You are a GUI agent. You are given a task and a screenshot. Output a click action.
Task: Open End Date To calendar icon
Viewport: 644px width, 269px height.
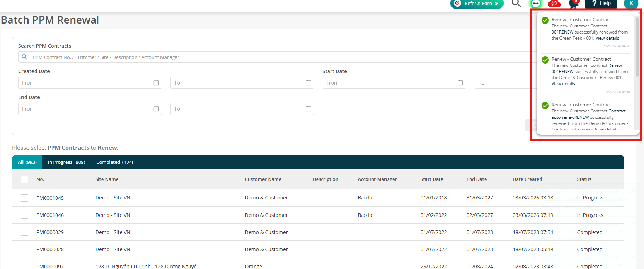tap(308, 109)
